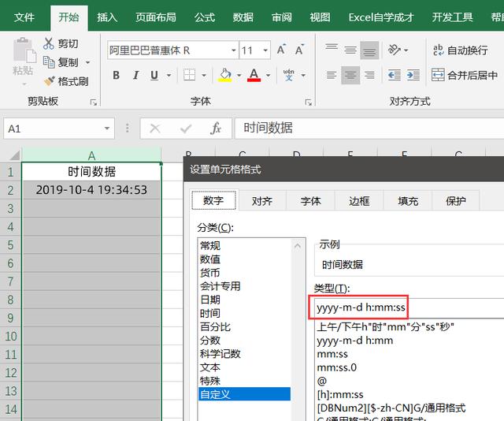
Task: Switch to Protection (保护) dialog tab
Action: click(456, 201)
